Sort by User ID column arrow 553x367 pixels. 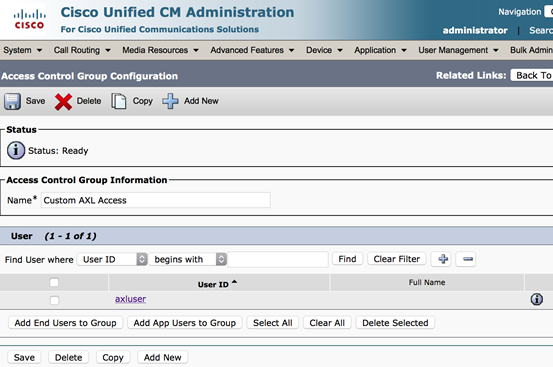pyautogui.click(x=235, y=282)
